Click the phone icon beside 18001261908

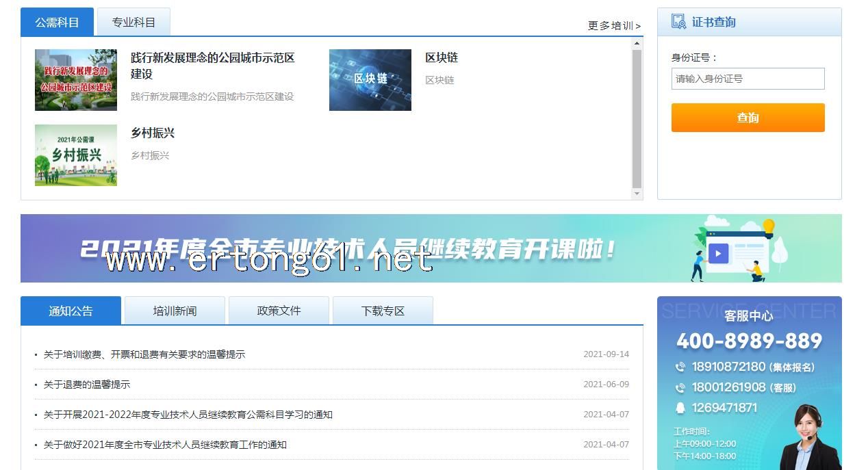680,388
